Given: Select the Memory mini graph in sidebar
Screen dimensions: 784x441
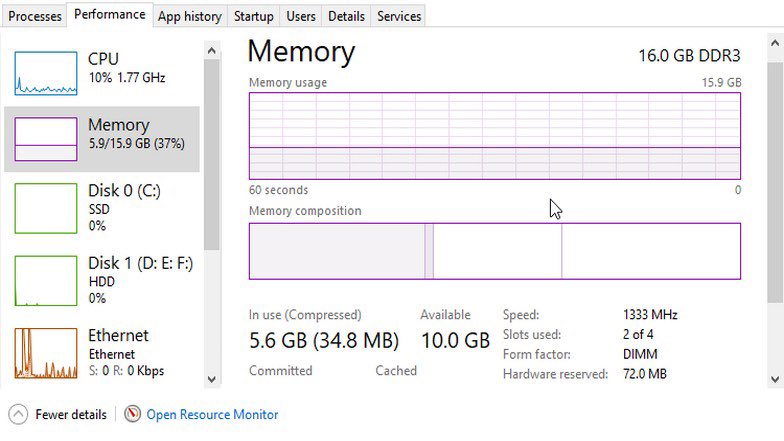Looking at the screenshot, I should [46, 139].
